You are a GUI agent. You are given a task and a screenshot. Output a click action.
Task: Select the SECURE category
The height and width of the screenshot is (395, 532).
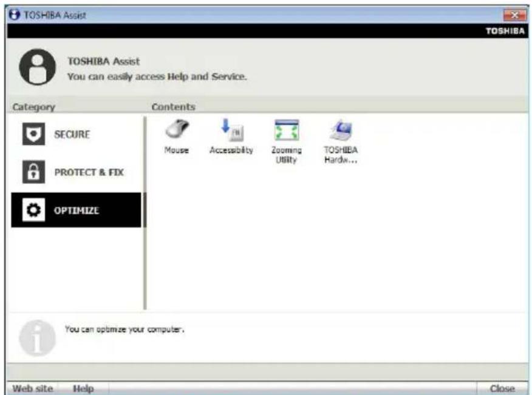pos(76,134)
